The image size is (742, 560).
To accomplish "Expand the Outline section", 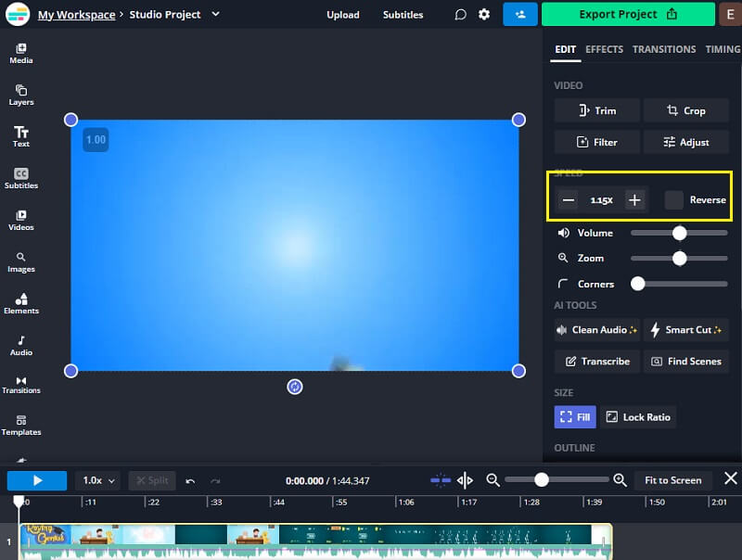I will pyautogui.click(x=574, y=448).
